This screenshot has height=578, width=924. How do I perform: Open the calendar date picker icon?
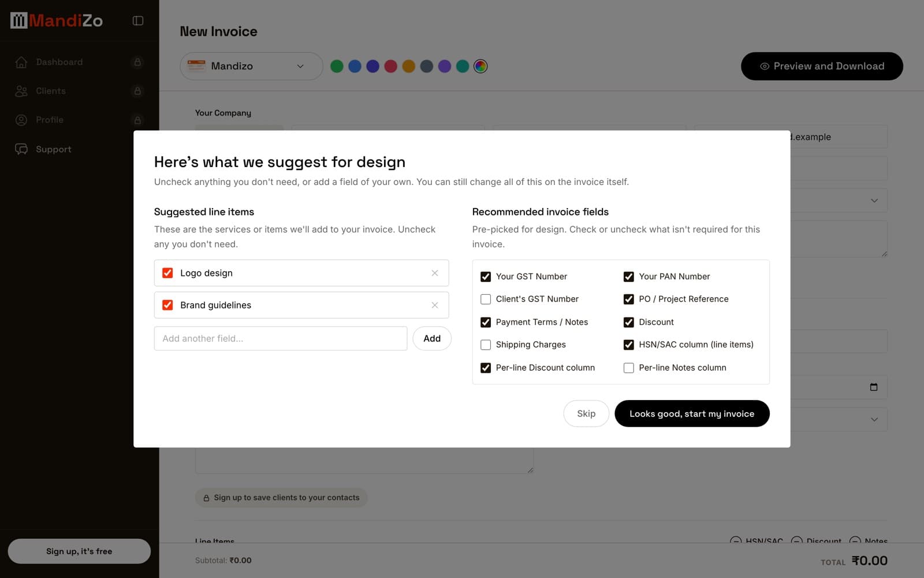(874, 387)
